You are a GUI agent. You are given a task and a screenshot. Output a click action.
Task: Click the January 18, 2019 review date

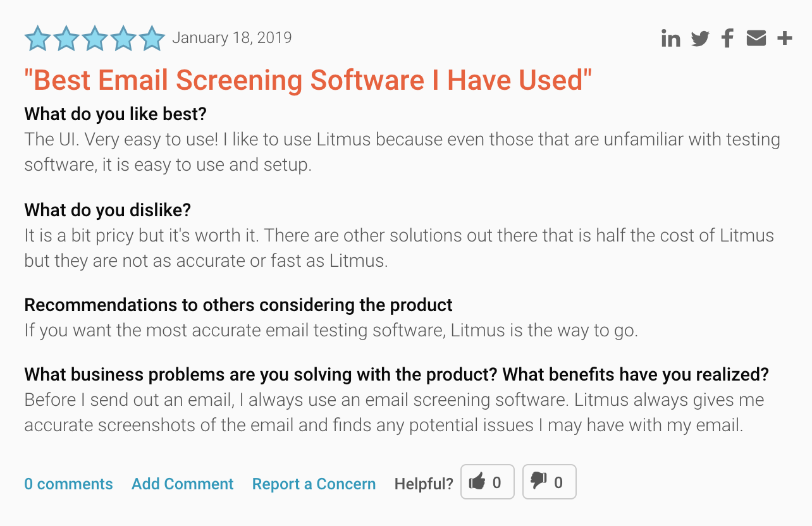point(232,38)
